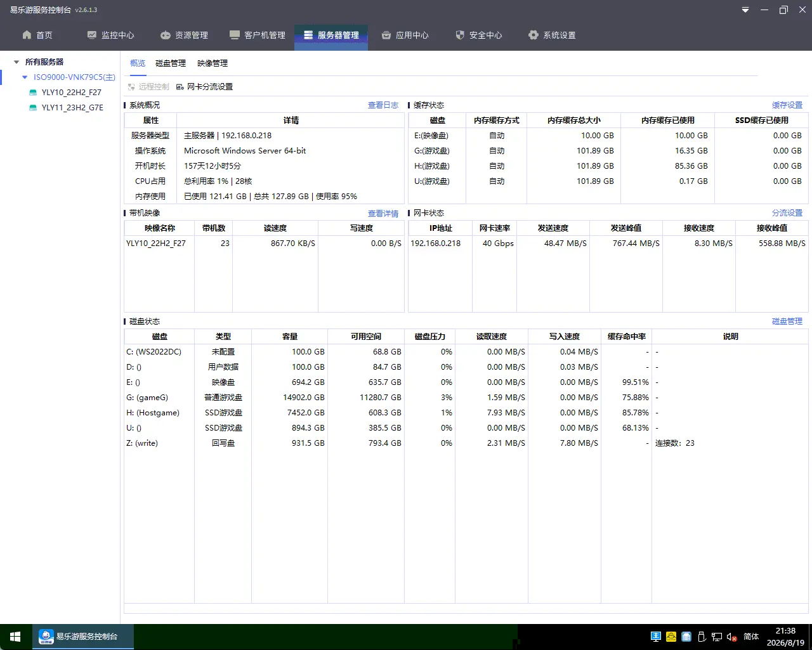
Task: Click the 157天12小时5分 uptime value
Action: pyautogui.click(x=213, y=166)
